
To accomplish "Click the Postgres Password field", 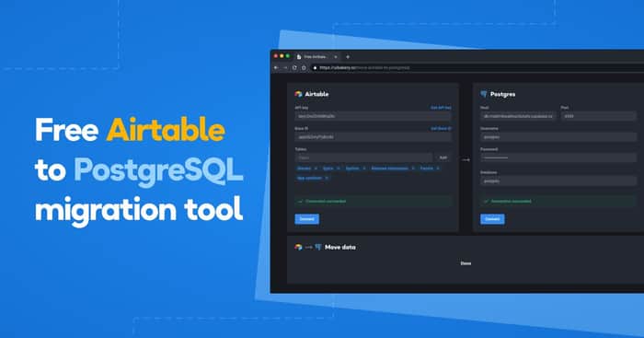I will tap(558, 157).
